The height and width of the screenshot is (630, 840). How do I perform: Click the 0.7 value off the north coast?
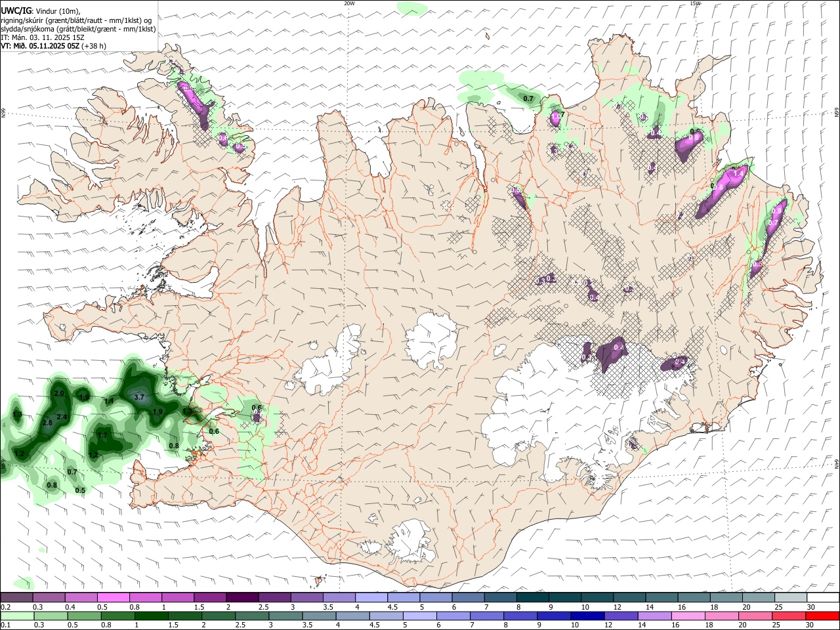pyautogui.click(x=528, y=98)
